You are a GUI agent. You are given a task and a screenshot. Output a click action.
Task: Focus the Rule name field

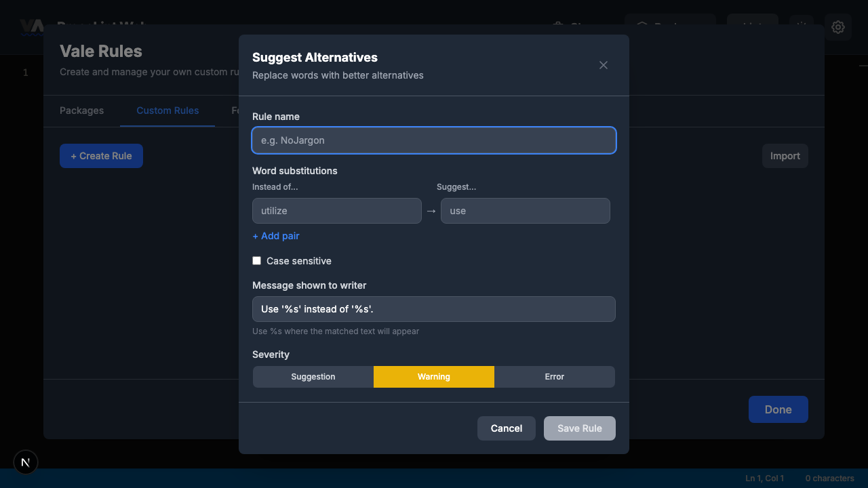(434, 140)
